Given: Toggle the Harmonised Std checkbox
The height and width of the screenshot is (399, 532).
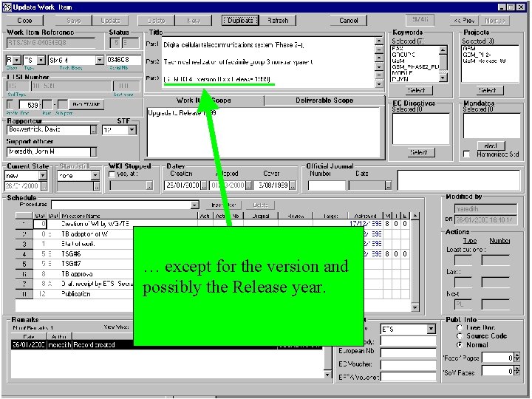Looking at the screenshot, I should [x=467, y=154].
